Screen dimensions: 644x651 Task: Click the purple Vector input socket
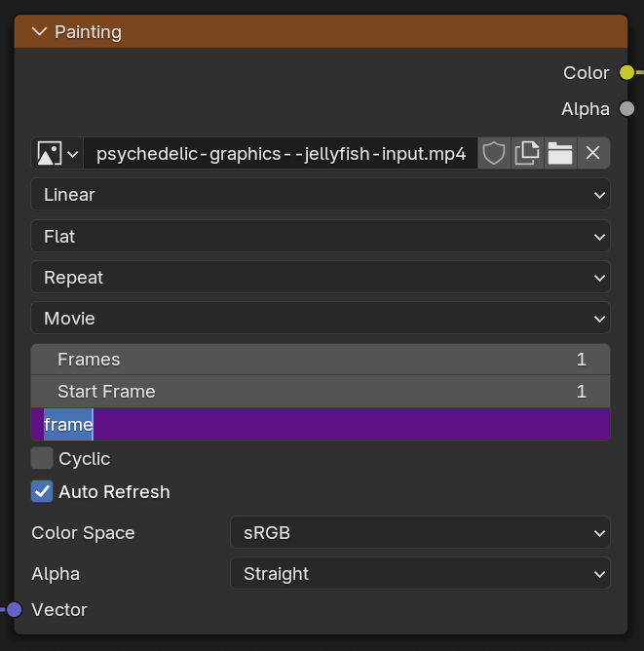pyautogui.click(x=14, y=609)
